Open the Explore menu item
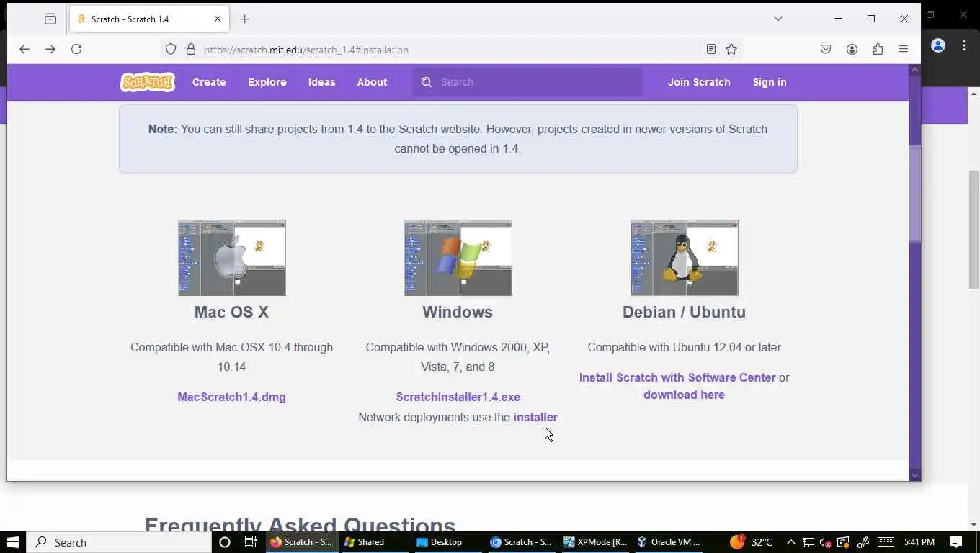 [267, 82]
